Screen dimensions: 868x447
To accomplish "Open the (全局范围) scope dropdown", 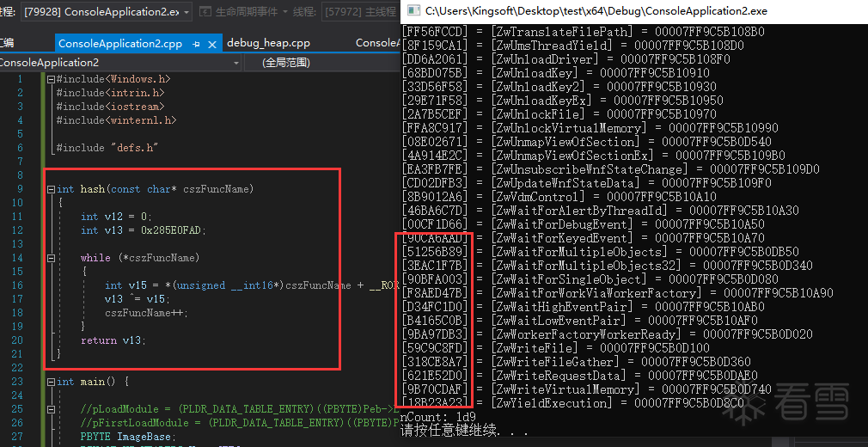I will (322, 63).
